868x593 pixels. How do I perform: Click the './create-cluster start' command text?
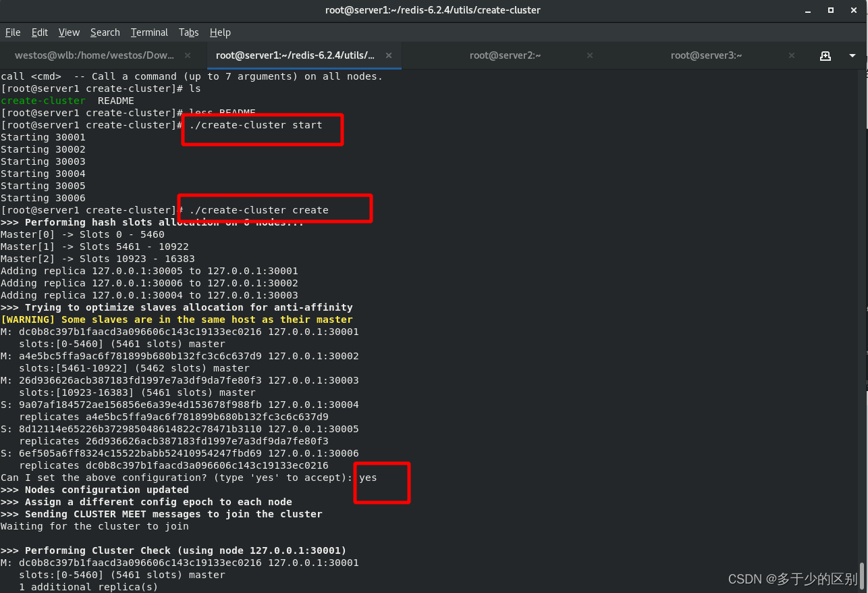tap(256, 125)
